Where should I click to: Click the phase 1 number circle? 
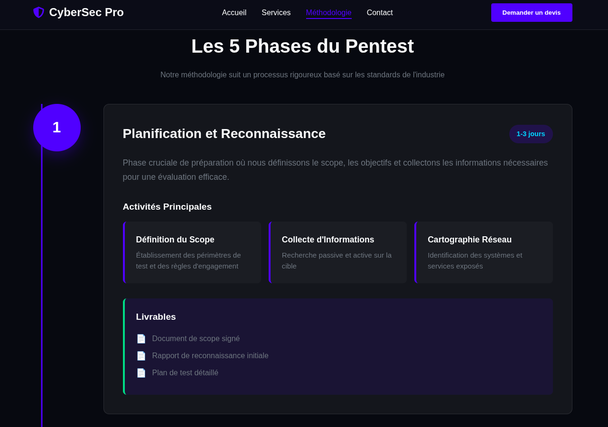click(56, 127)
